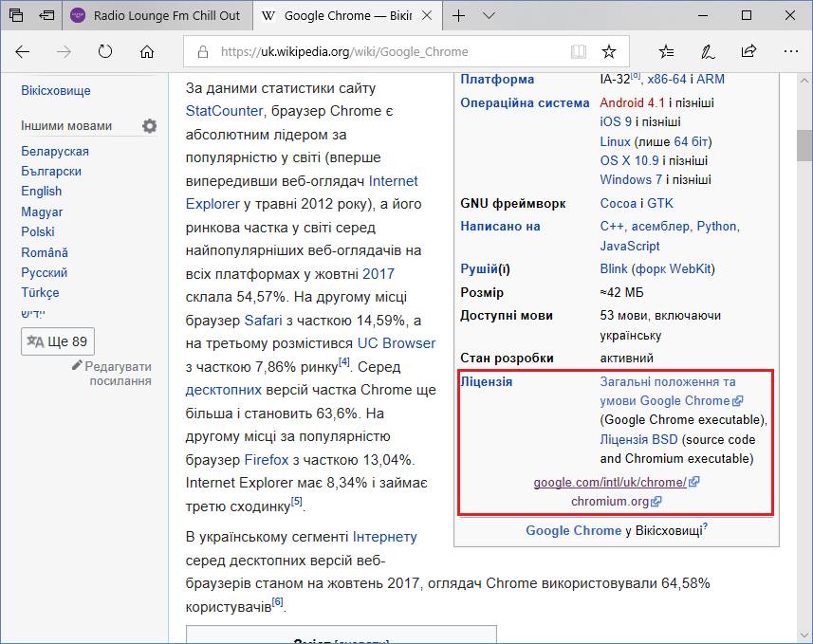Open Google Chrome у Вікісховищі link
This screenshot has width=813, height=644.
pyautogui.click(x=573, y=530)
